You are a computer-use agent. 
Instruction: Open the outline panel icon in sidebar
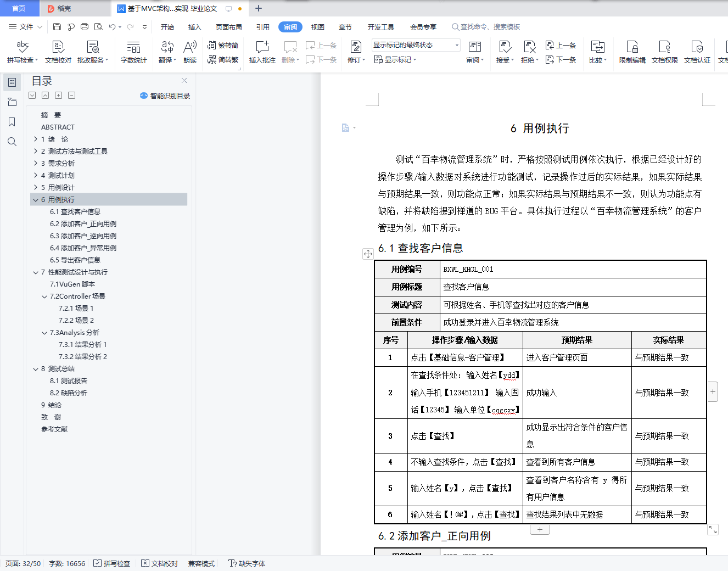12,82
